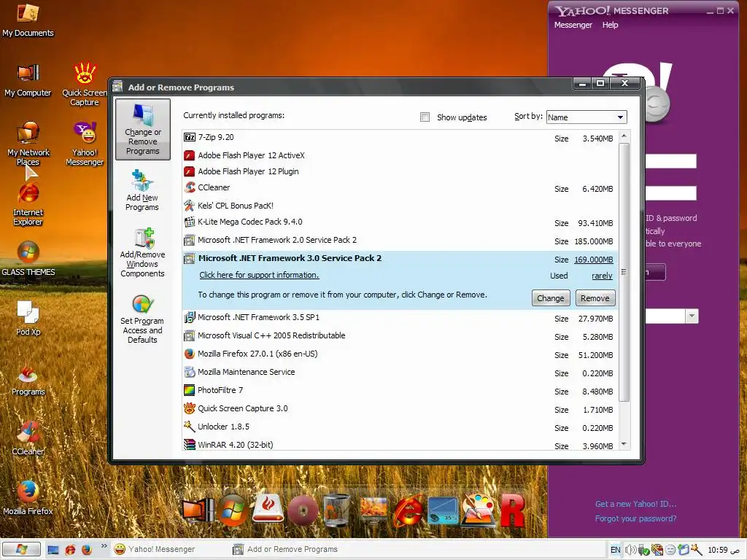
Task: Click the program list scroll down arrow
Action: pos(624,445)
